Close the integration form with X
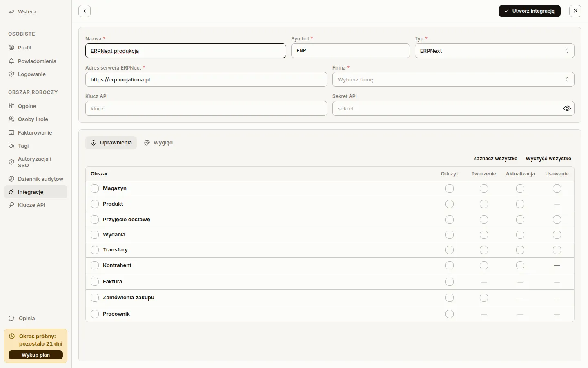 pos(575,11)
